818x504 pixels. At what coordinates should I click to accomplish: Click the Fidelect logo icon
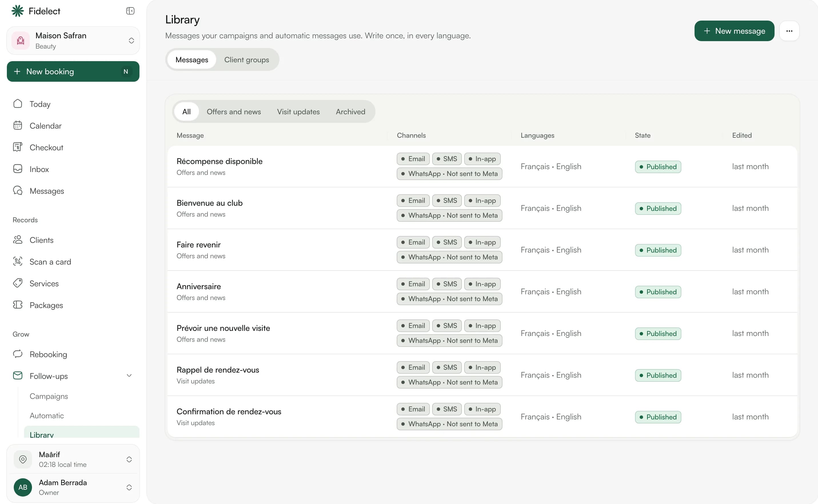18,11
